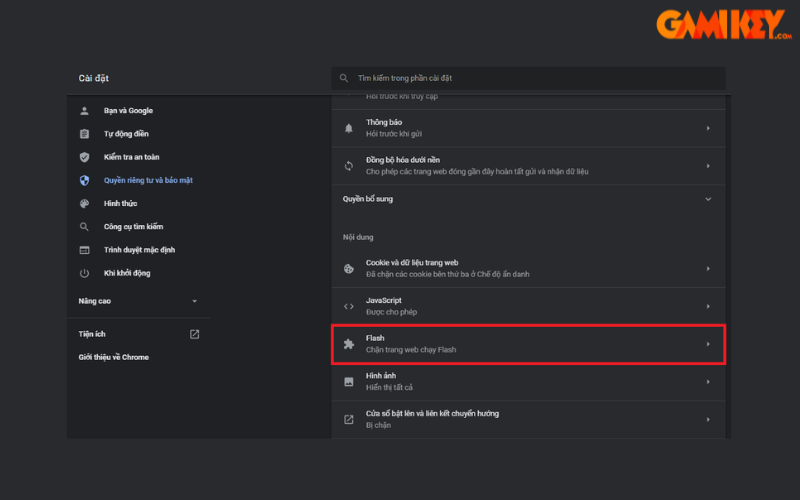The height and width of the screenshot is (500, 800).
Task: Click Hiển thị tất cả status text
Action: (x=389, y=388)
